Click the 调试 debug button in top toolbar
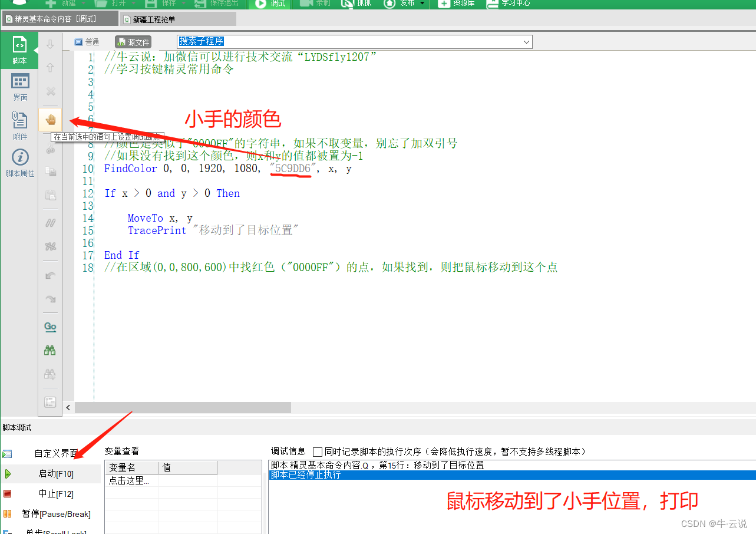The image size is (756, 534). pos(269,4)
